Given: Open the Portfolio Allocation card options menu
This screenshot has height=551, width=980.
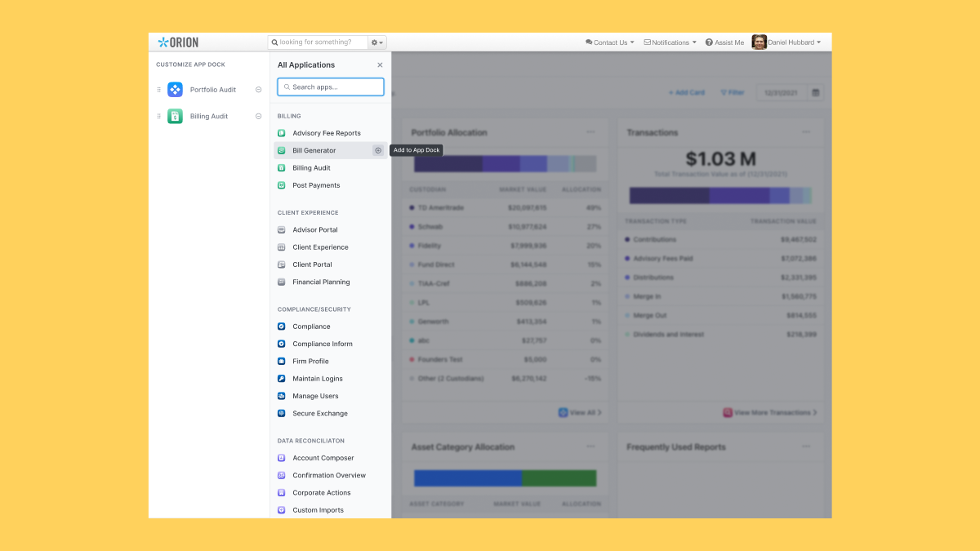Looking at the screenshot, I should point(590,132).
